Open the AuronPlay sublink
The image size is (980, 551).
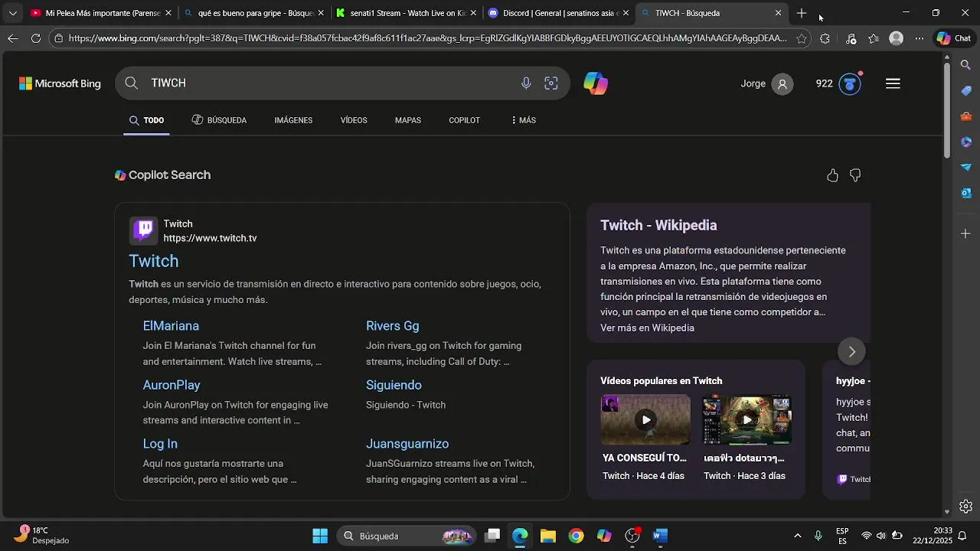(x=171, y=385)
